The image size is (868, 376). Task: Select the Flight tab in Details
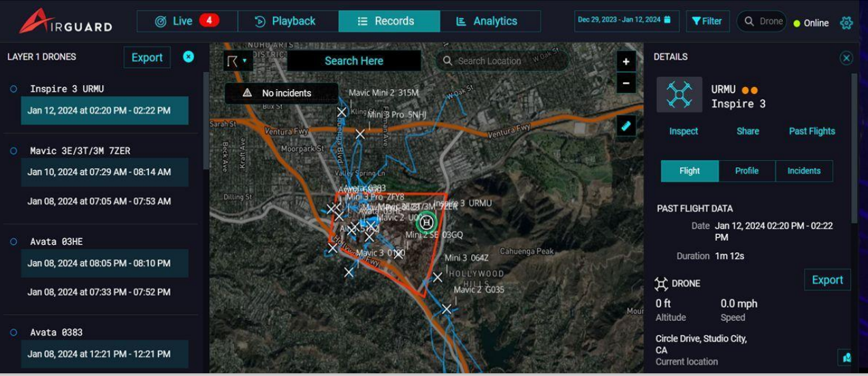[x=690, y=171]
